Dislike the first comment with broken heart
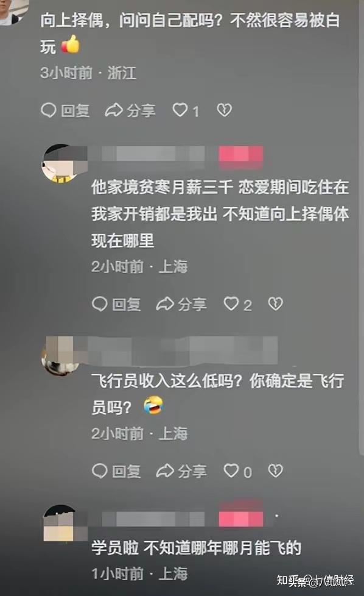The width and height of the screenshot is (364, 596). pos(225,110)
